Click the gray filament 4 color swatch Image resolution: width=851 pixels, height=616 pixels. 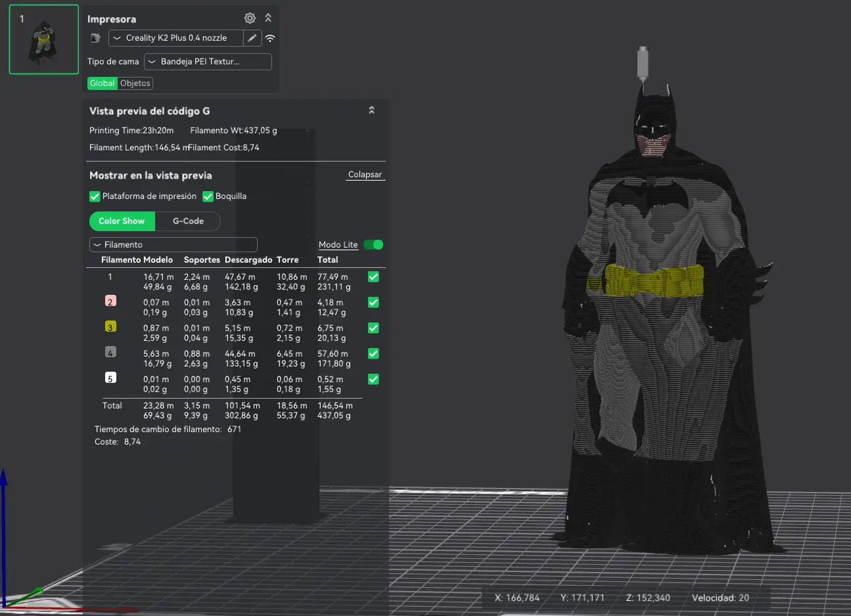(110, 352)
